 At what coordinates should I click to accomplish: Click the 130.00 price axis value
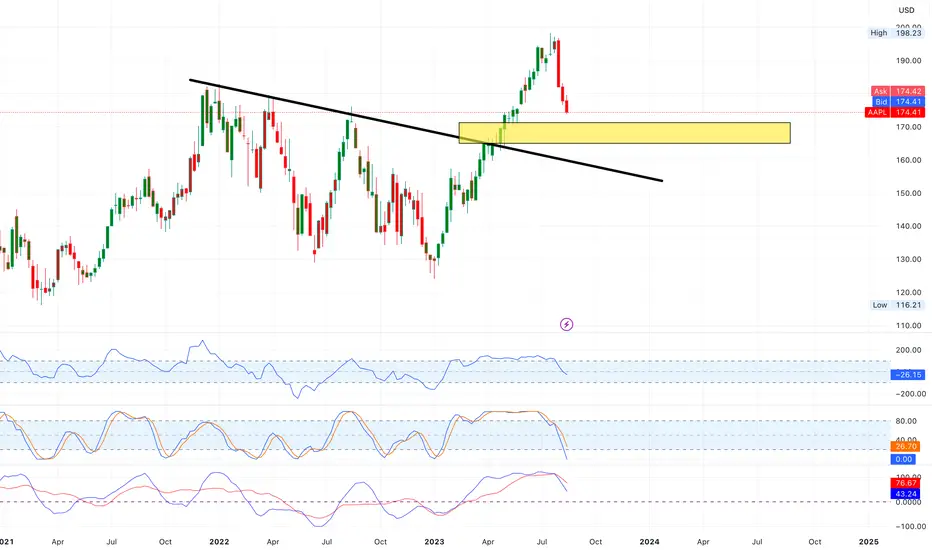coord(909,259)
